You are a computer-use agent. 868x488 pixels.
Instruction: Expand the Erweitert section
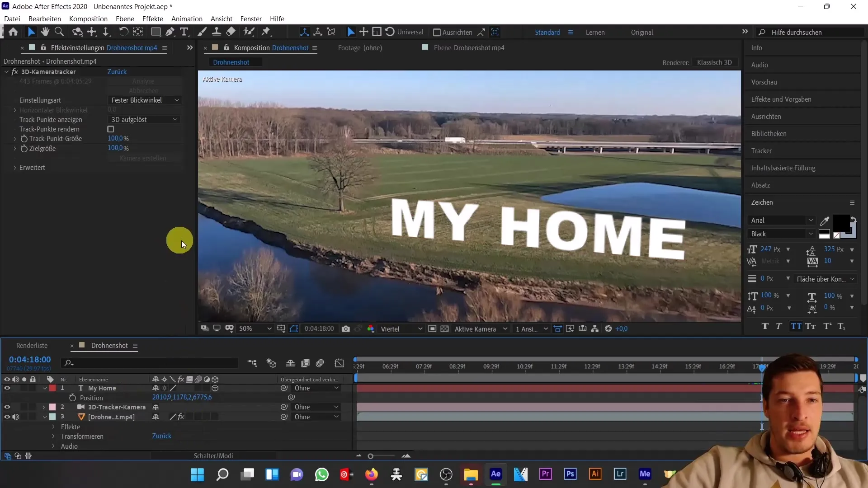point(15,168)
